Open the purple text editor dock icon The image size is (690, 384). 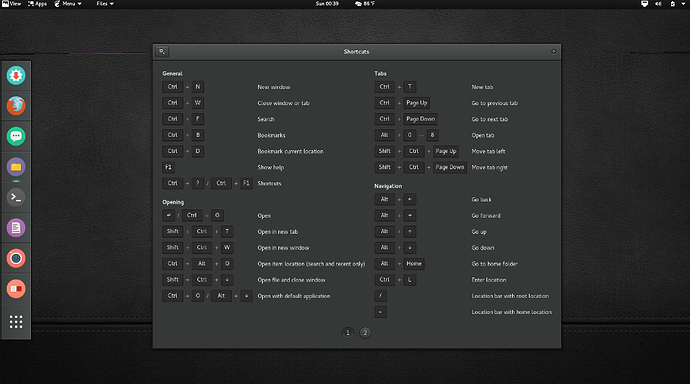tap(16, 228)
